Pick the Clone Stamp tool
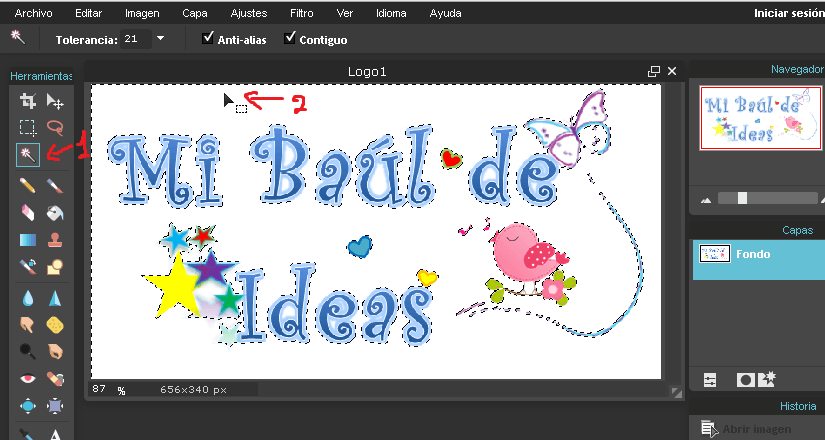The width and height of the screenshot is (825, 440). [56, 240]
